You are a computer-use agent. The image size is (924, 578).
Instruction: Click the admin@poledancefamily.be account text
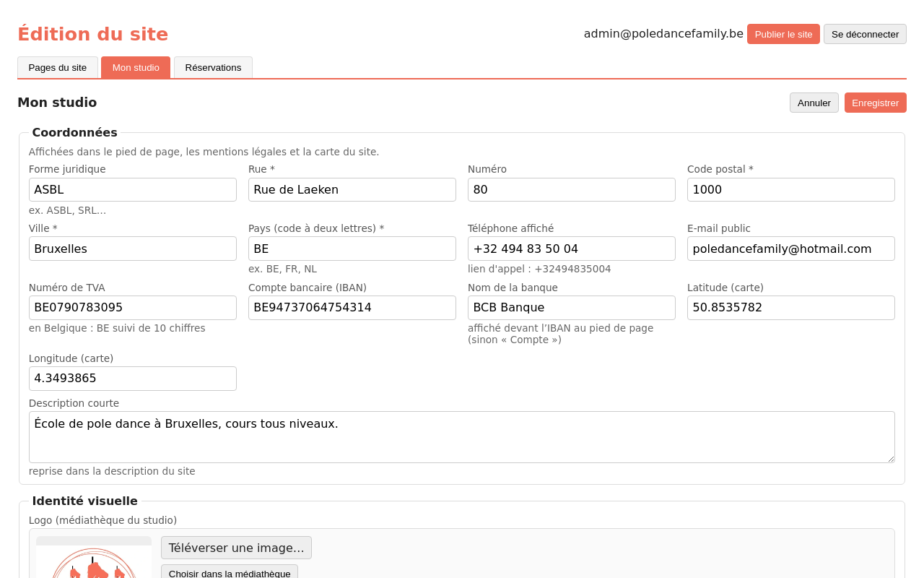(663, 33)
